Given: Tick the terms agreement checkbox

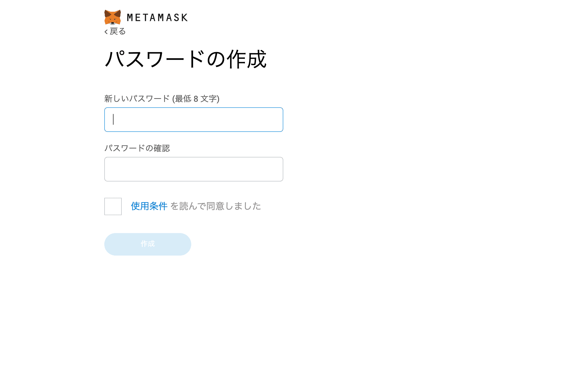Looking at the screenshot, I should tap(113, 206).
